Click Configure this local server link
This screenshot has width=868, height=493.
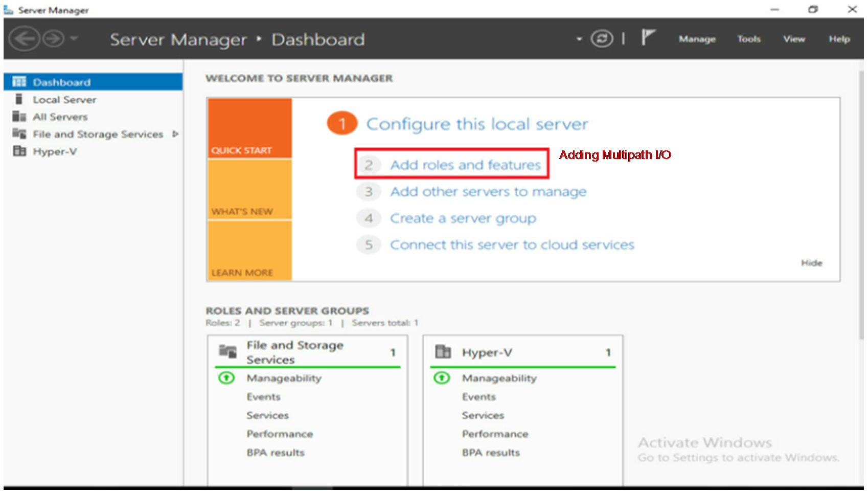477,124
